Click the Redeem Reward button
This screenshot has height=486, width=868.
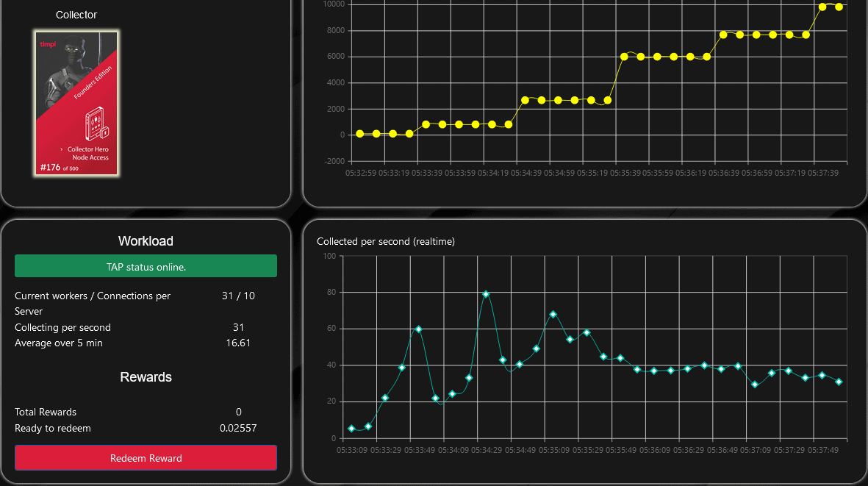click(x=146, y=458)
